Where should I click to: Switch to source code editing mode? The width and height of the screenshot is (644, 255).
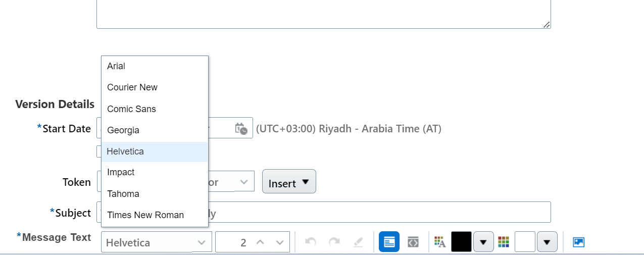pyautogui.click(x=413, y=242)
